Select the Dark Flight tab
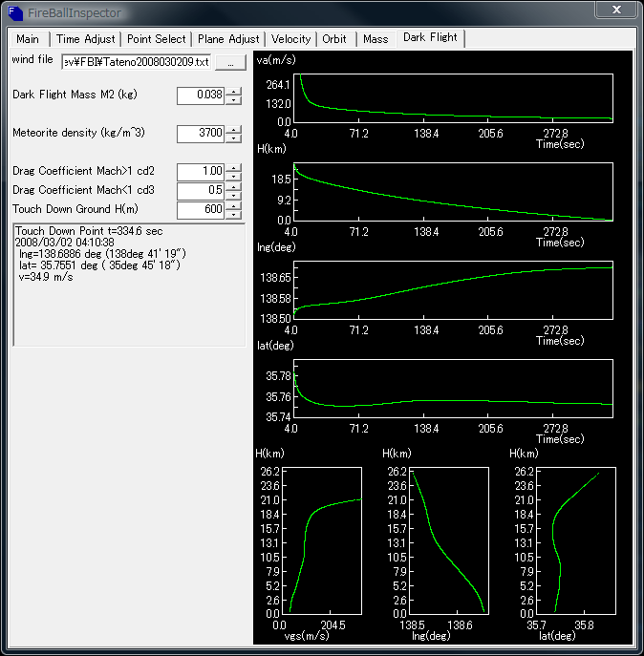The width and height of the screenshot is (644, 656). click(x=430, y=37)
